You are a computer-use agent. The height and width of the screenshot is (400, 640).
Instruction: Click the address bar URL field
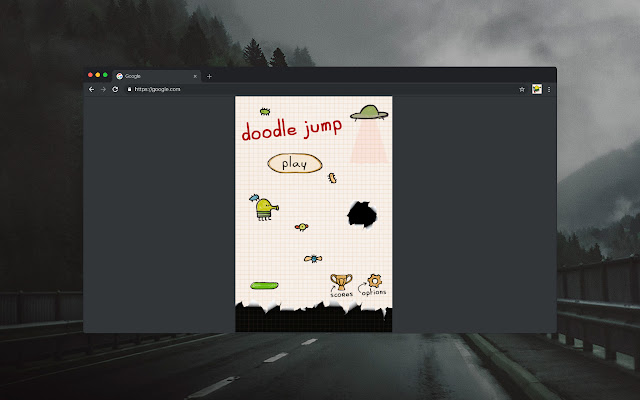pyautogui.click(x=318, y=89)
